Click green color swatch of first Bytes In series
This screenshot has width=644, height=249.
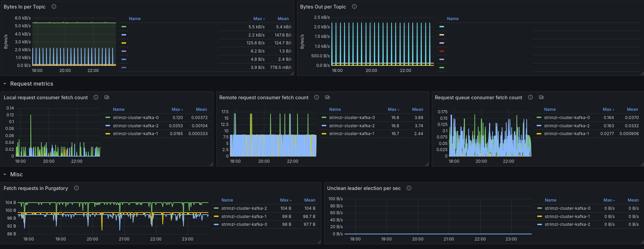coord(124,27)
